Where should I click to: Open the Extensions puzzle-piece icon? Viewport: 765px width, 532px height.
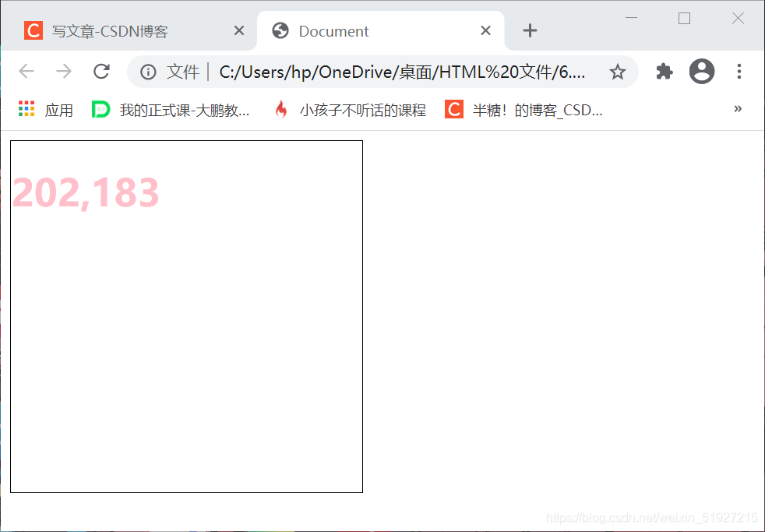point(664,72)
